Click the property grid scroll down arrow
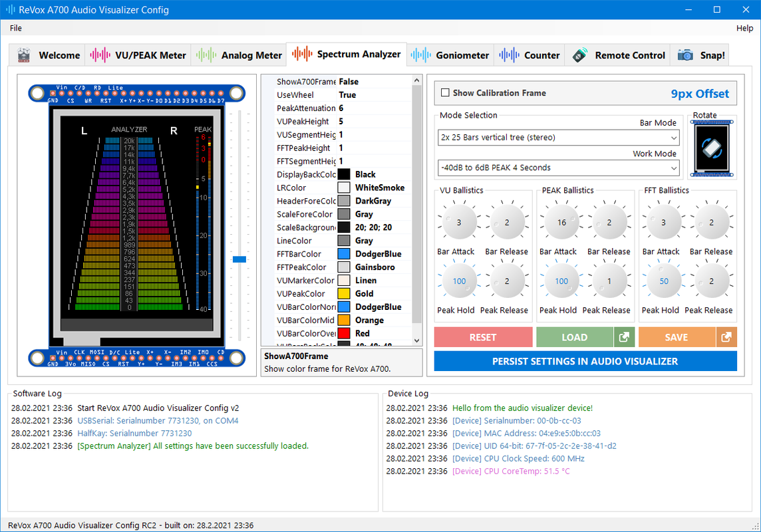Viewport: 761px width, 532px height. tap(417, 341)
